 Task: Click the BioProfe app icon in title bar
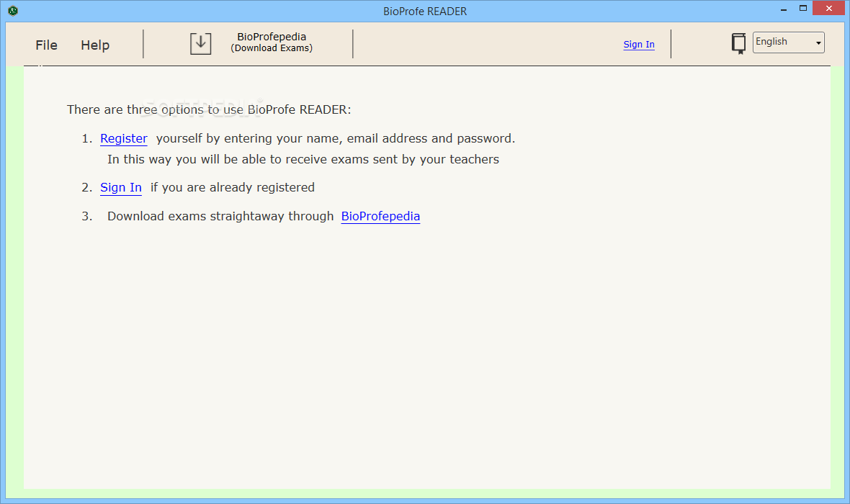13,10
